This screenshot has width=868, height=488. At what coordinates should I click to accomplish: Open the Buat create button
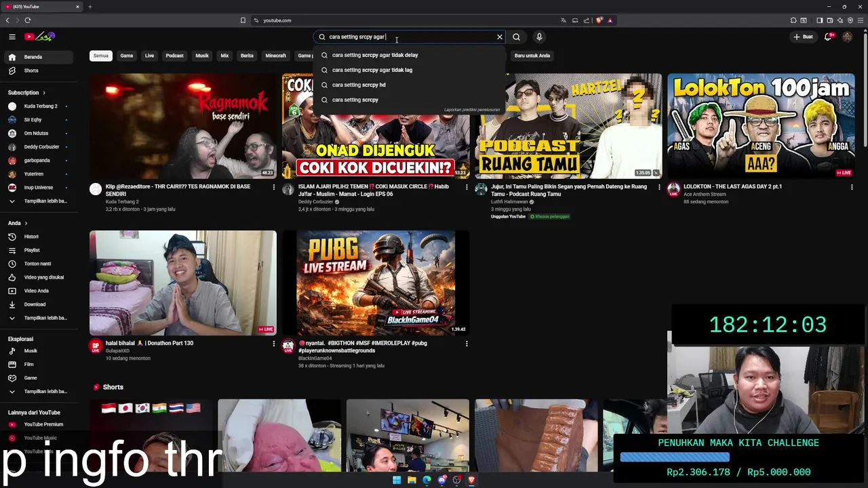pos(804,37)
